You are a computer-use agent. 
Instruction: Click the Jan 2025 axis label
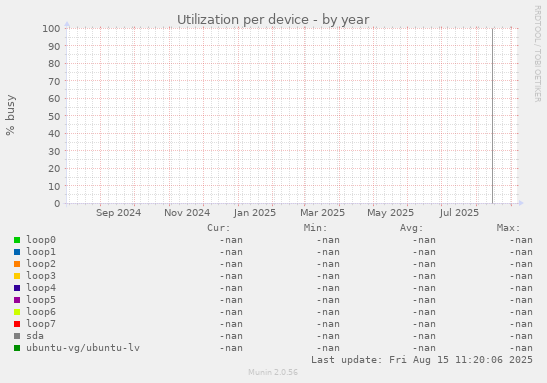tap(255, 213)
